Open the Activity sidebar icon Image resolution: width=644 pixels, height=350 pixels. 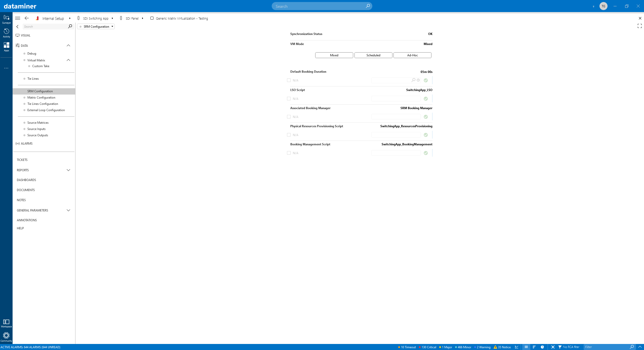6,33
